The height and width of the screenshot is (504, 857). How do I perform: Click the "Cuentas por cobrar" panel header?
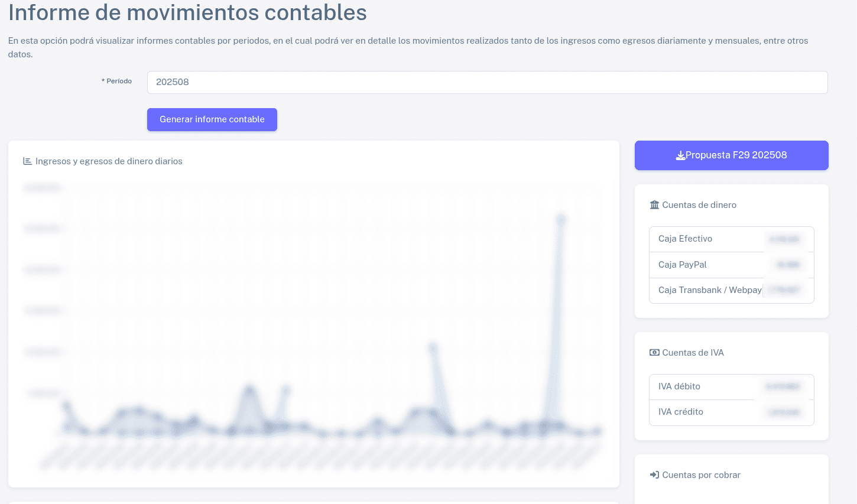[701, 474]
